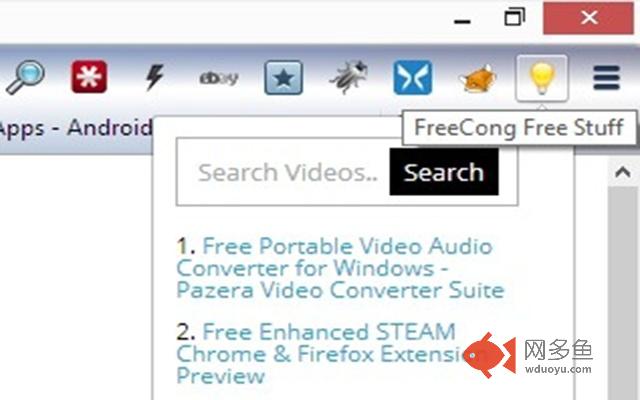The image size is (640, 400).
Task: Minimize the browser window
Action: pos(462,20)
